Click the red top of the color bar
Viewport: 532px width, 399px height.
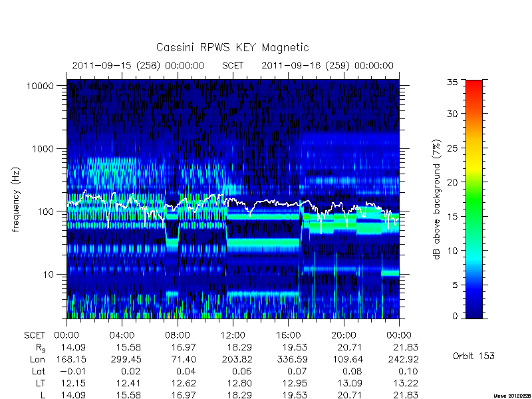click(474, 84)
